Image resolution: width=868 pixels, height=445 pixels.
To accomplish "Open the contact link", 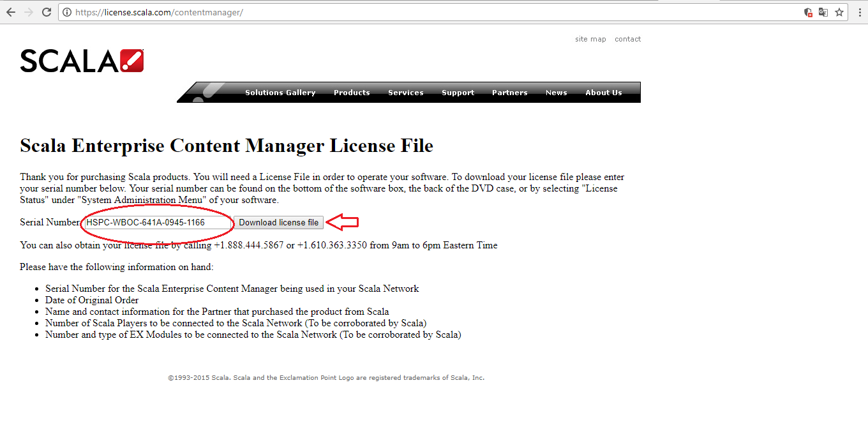I will (627, 39).
